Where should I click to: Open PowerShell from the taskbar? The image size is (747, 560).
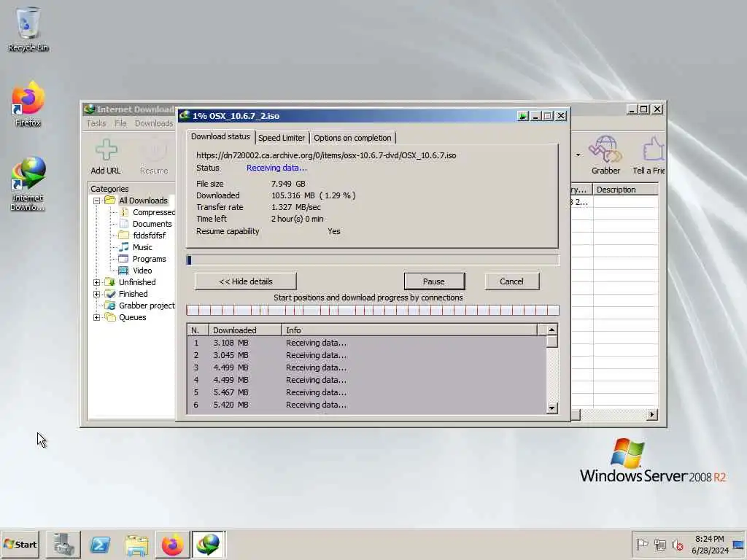[100, 544]
